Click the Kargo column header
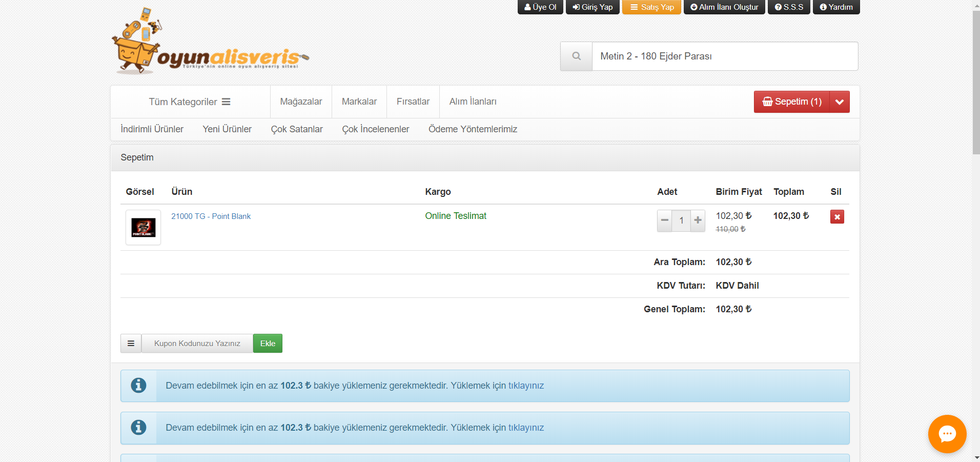This screenshot has height=462, width=980. (x=438, y=192)
